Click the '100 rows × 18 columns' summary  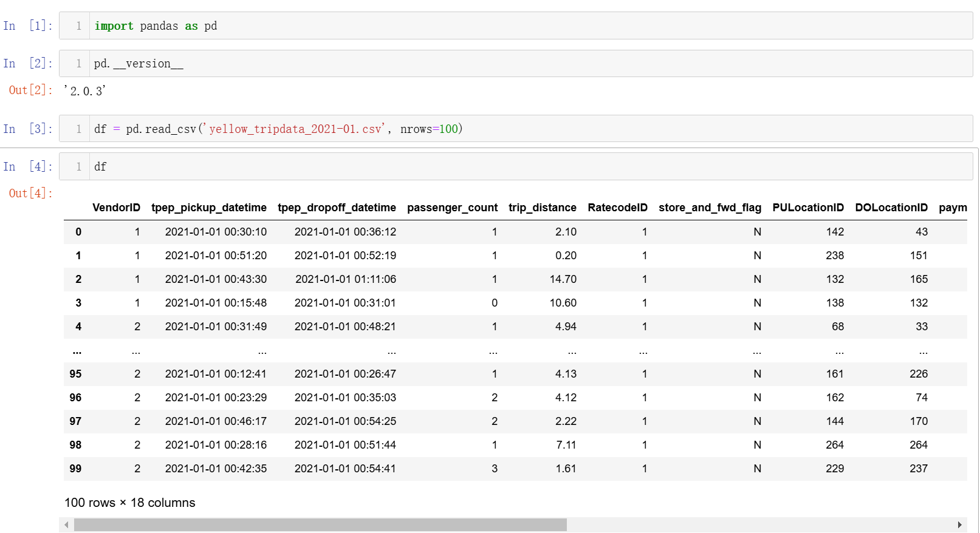point(130,503)
